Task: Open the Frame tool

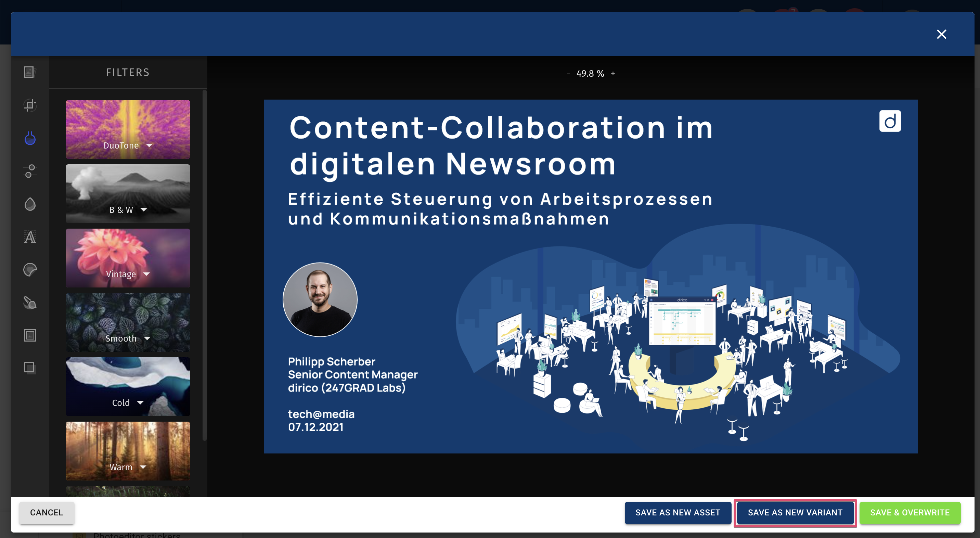Action: pos(30,336)
